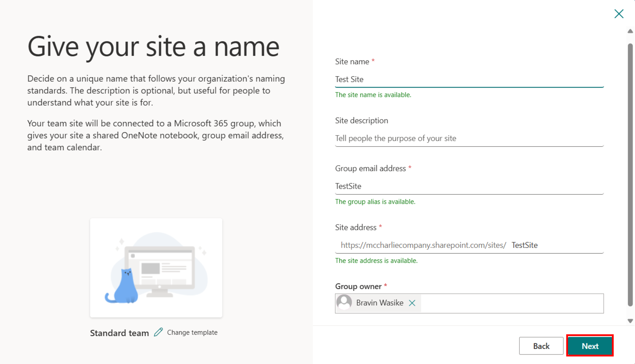The height and width of the screenshot is (364, 635).
Task: Click the Standard team template thumbnail
Action: pyautogui.click(x=156, y=268)
